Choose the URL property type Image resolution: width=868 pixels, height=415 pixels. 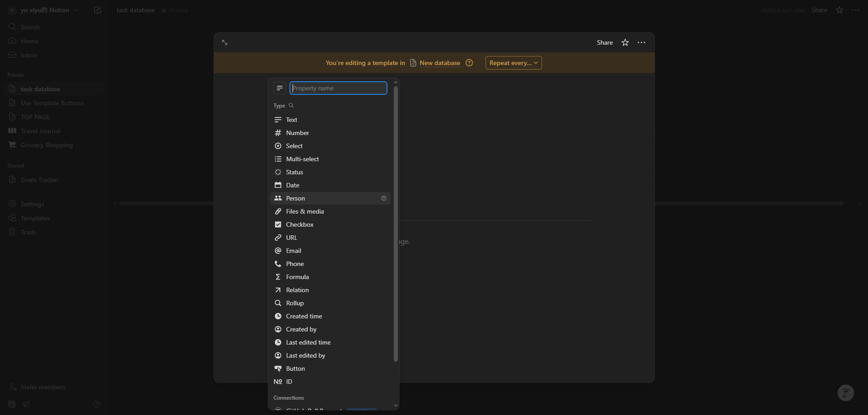tap(330, 238)
